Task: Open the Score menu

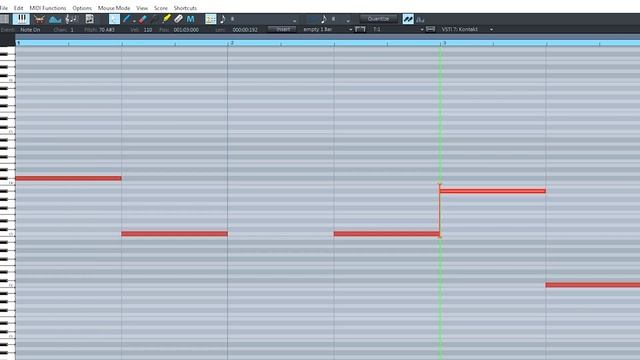Action: coord(161,8)
